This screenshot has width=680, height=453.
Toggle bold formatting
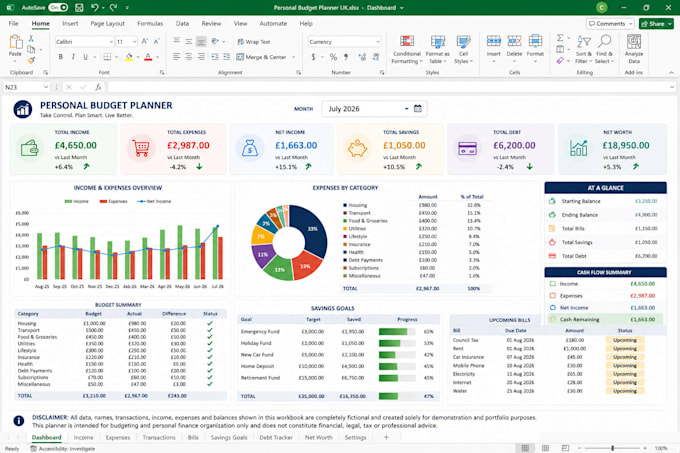pyautogui.click(x=61, y=57)
